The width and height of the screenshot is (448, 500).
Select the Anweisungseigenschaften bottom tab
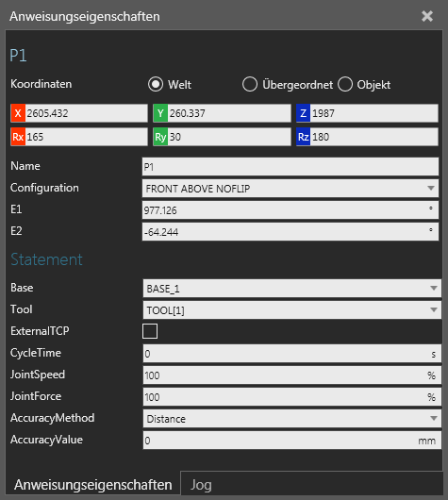[93, 485]
